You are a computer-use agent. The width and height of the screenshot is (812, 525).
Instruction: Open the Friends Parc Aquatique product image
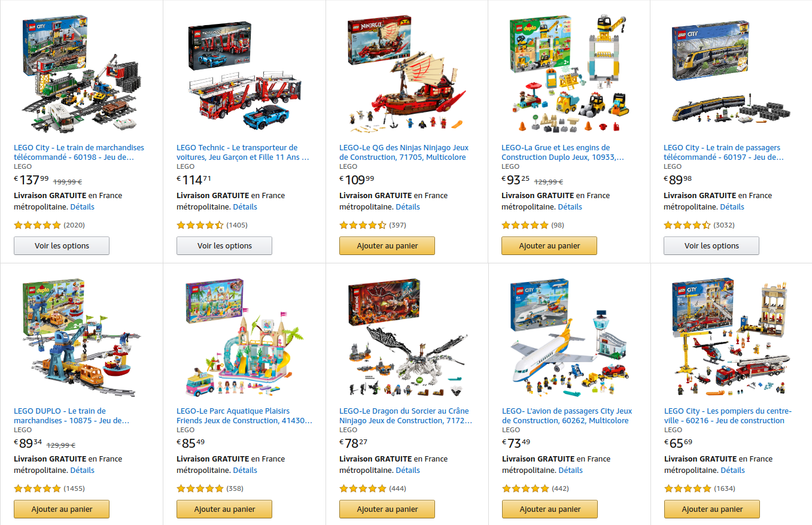click(244, 337)
